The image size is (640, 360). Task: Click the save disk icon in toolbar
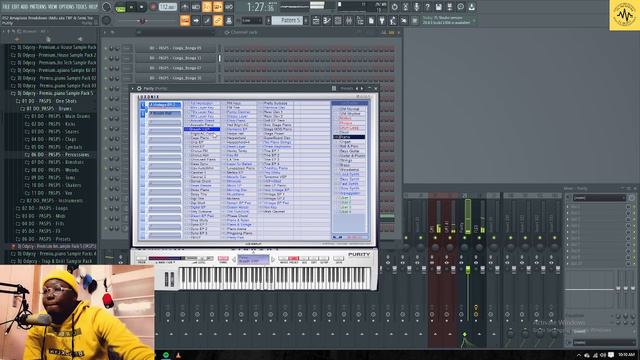438,7
